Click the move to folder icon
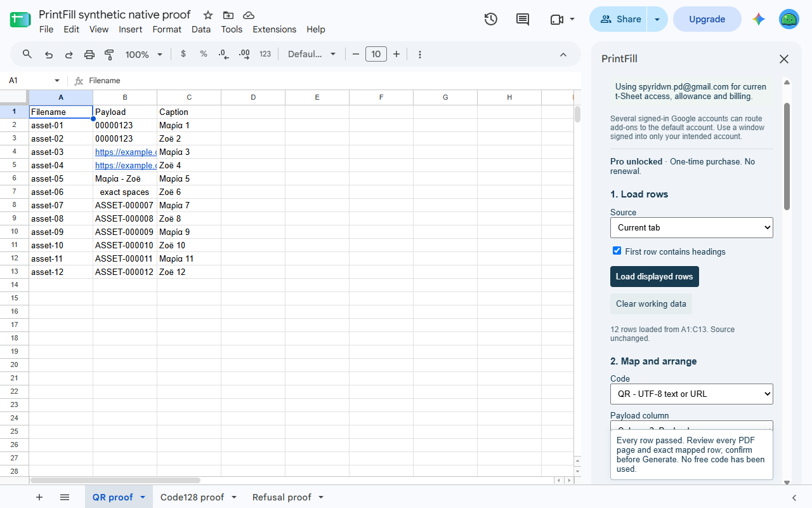Viewport: 812px width, 508px height. [228, 15]
